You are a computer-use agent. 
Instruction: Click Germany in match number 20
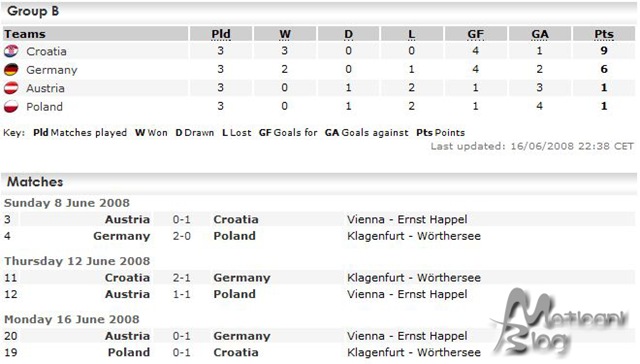[x=242, y=336]
